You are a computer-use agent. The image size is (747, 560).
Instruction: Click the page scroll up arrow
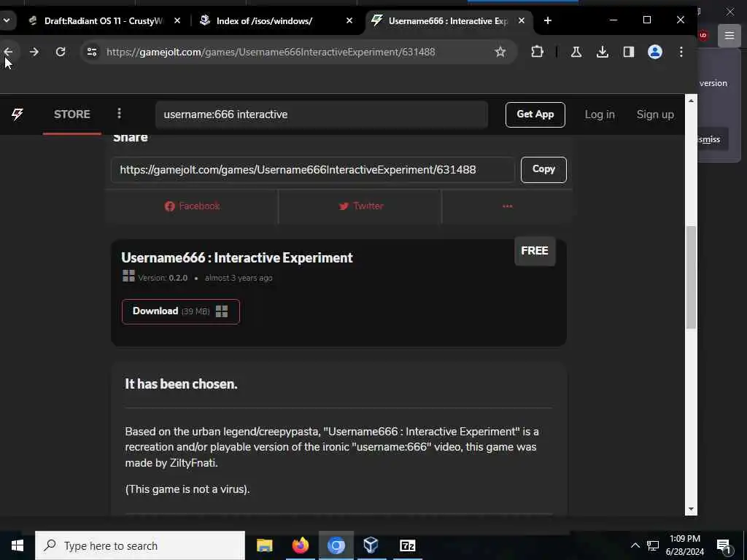coord(691,101)
